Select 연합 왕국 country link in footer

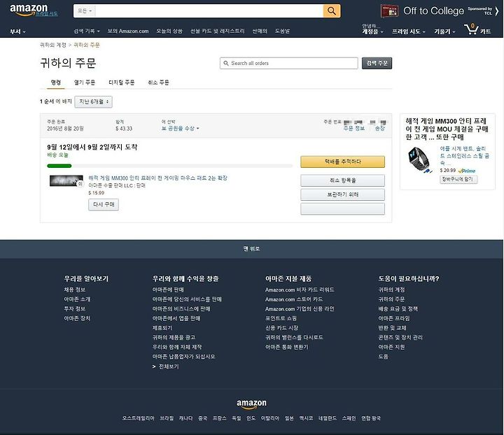click(x=371, y=418)
